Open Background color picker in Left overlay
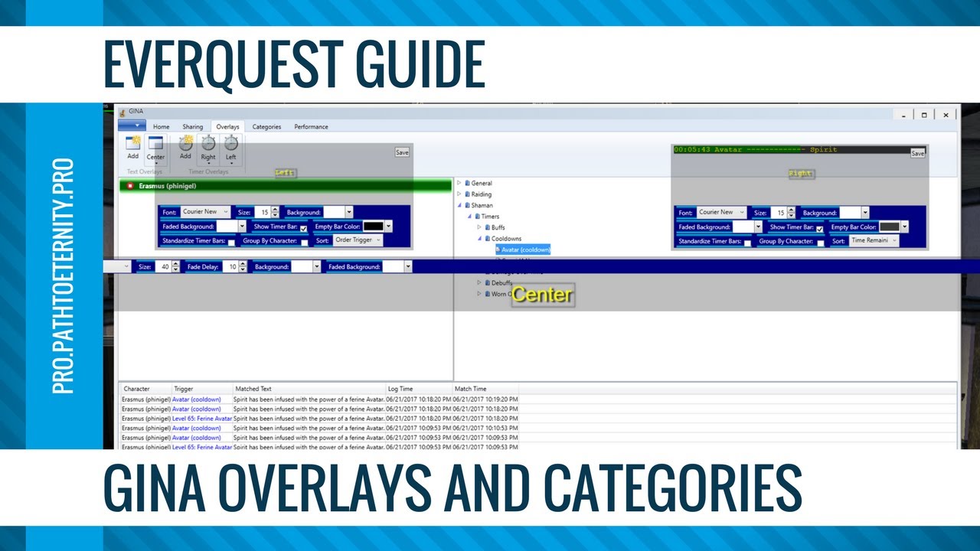Image resolution: width=980 pixels, height=551 pixels. [338, 212]
